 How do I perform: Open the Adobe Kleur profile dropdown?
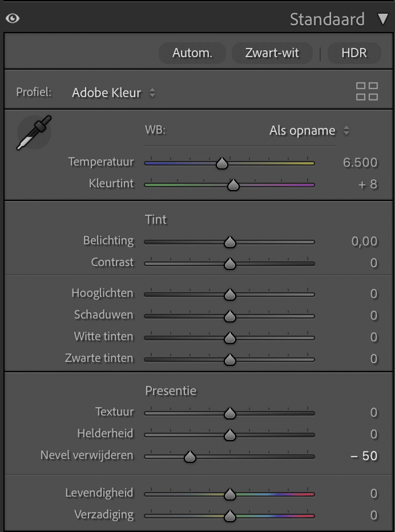point(114,92)
